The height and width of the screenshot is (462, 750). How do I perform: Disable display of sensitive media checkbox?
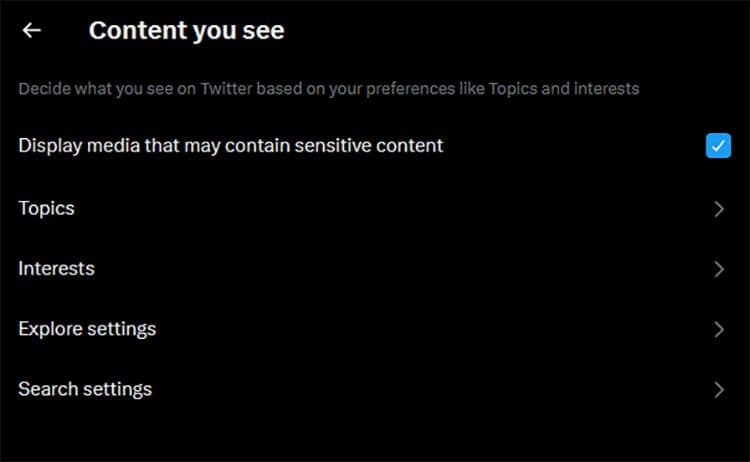(718, 146)
